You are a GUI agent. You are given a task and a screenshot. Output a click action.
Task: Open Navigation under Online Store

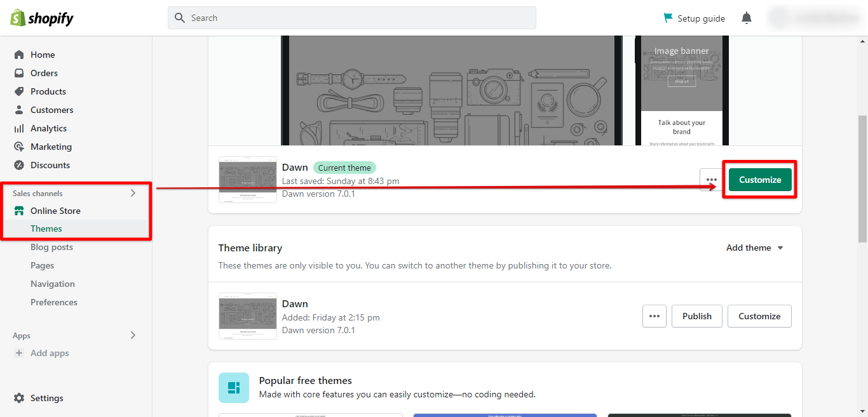point(53,284)
